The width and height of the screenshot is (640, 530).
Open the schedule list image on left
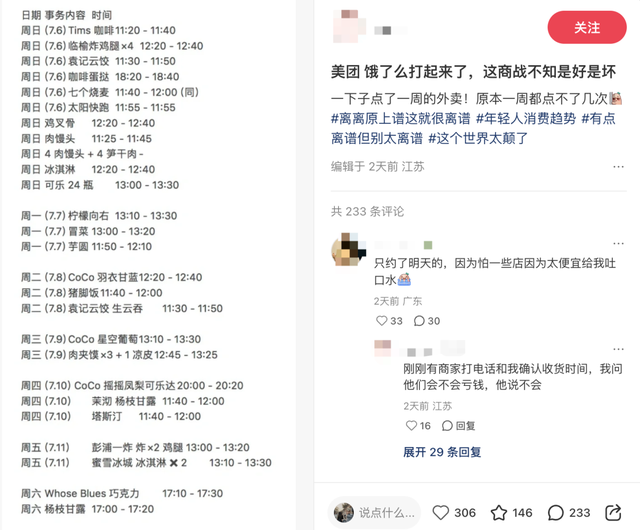coord(149,265)
